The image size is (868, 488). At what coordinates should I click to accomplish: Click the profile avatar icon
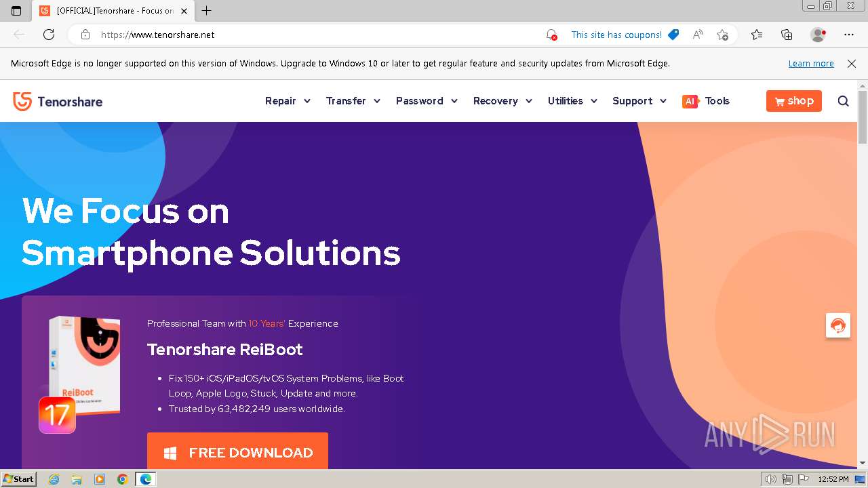pos(818,35)
